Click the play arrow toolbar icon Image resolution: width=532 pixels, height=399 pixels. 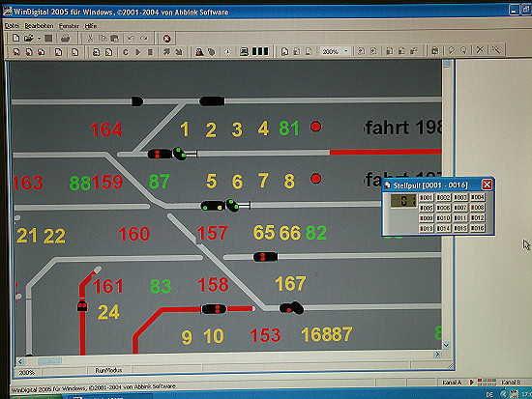137,52
